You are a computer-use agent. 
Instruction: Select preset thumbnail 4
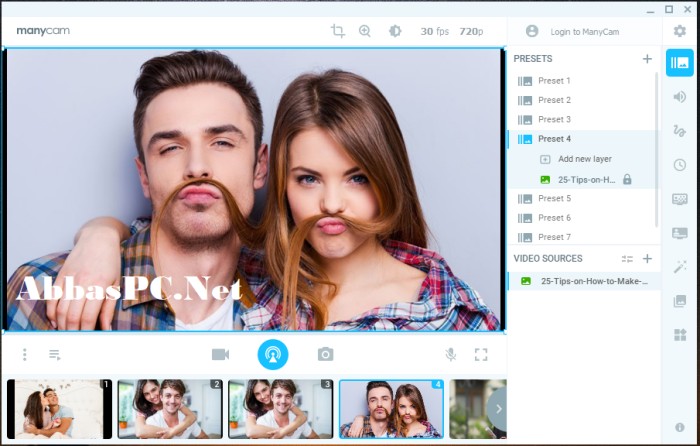click(392, 409)
